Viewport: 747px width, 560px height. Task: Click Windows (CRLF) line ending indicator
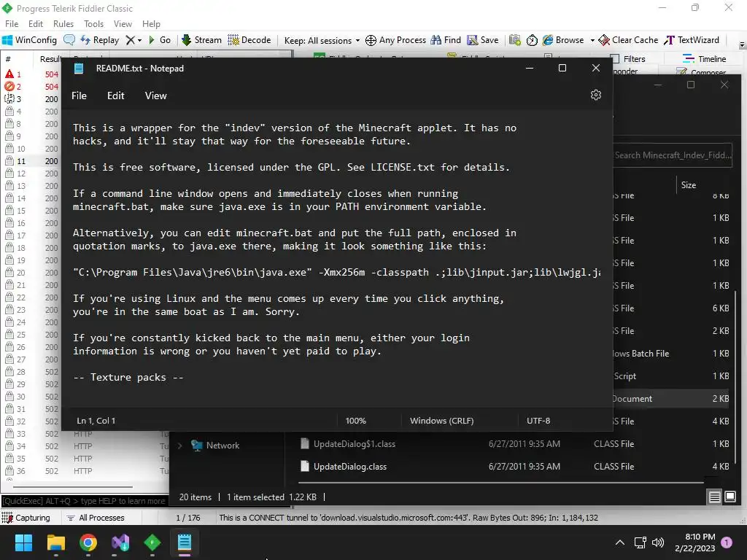[441, 421]
